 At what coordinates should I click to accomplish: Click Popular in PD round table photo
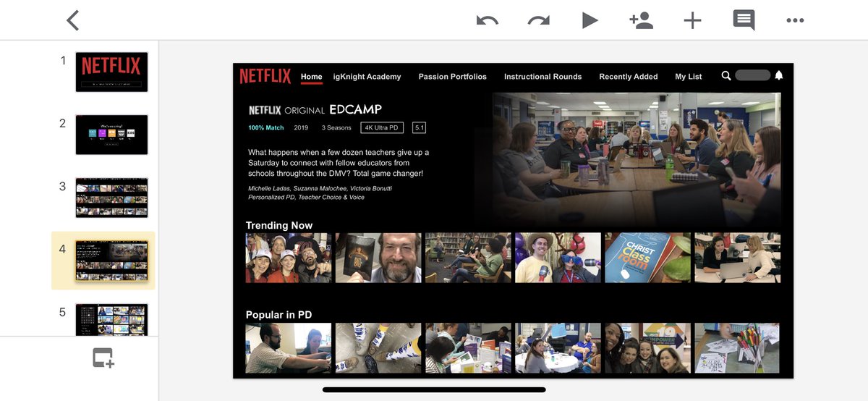(x=558, y=348)
